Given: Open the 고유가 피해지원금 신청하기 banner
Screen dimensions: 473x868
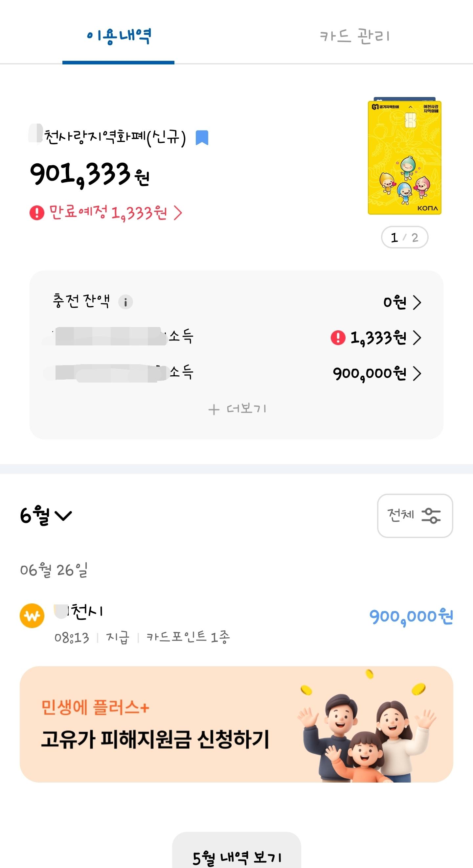Looking at the screenshot, I should 236,724.
